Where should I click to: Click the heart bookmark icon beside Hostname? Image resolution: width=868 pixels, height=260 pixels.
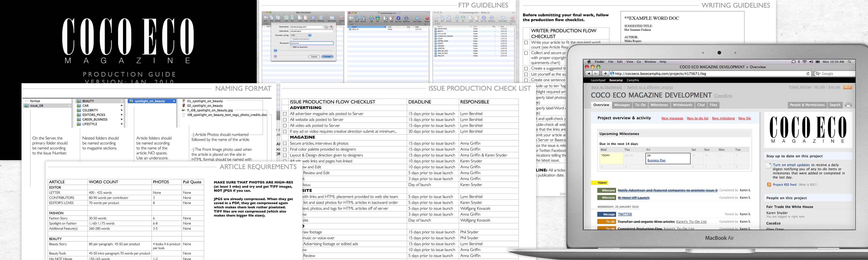click(332, 27)
